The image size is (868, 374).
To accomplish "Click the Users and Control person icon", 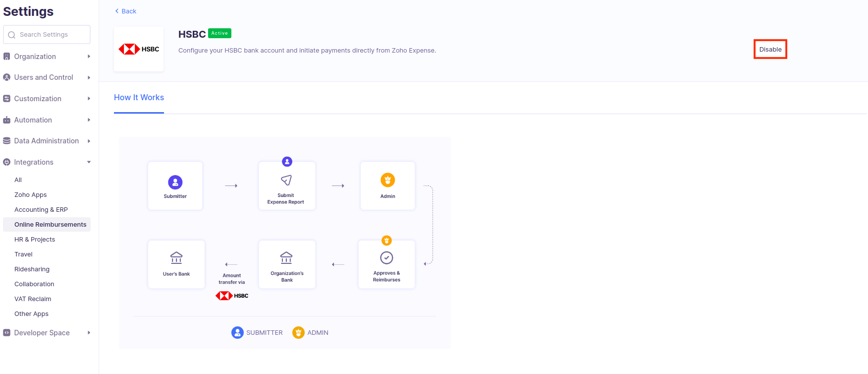I will click(x=7, y=77).
